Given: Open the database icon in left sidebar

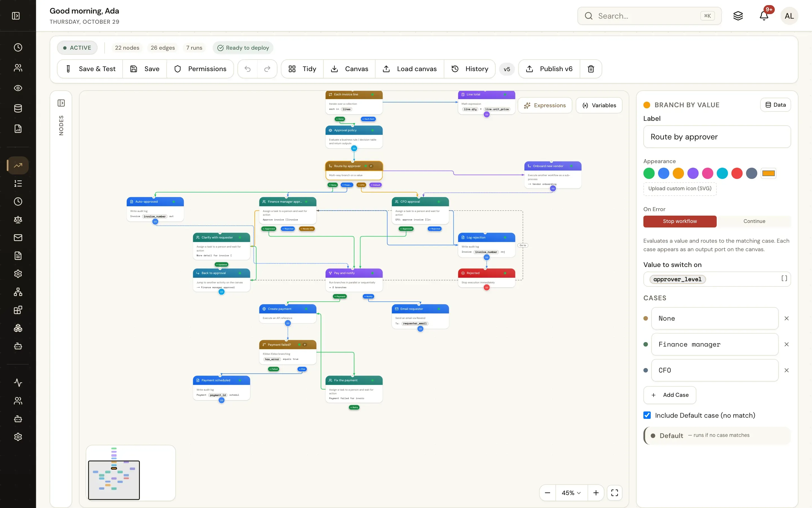Looking at the screenshot, I should click(18, 108).
